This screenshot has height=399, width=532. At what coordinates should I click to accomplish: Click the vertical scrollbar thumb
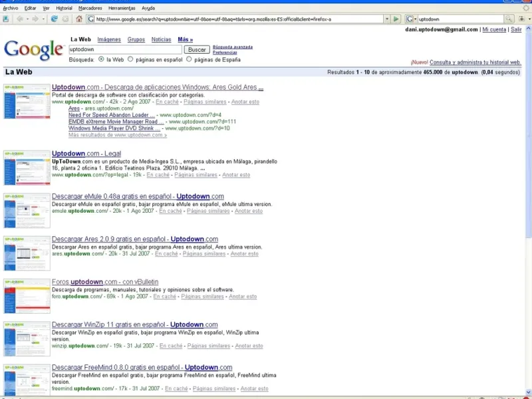[x=529, y=135]
